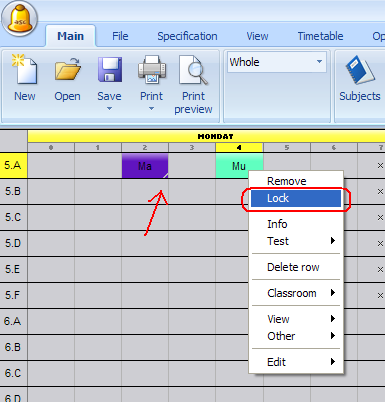The height and width of the screenshot is (402, 385).
Task: Expand the Classroom submenu
Action: (296, 293)
